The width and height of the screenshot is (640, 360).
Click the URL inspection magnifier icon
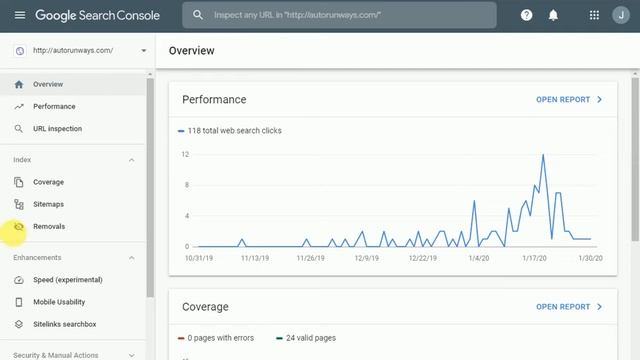(19, 129)
